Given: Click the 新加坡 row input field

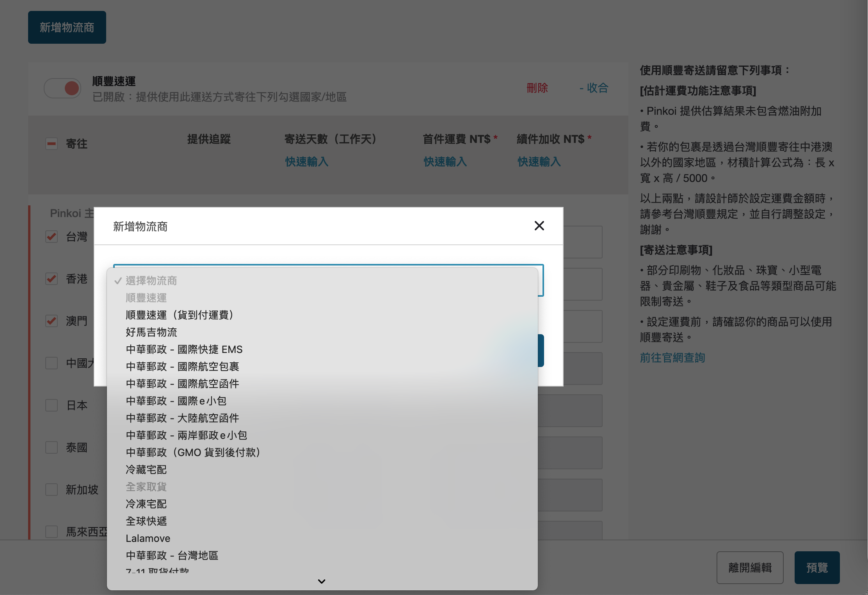Looking at the screenshot, I should coord(570,495).
